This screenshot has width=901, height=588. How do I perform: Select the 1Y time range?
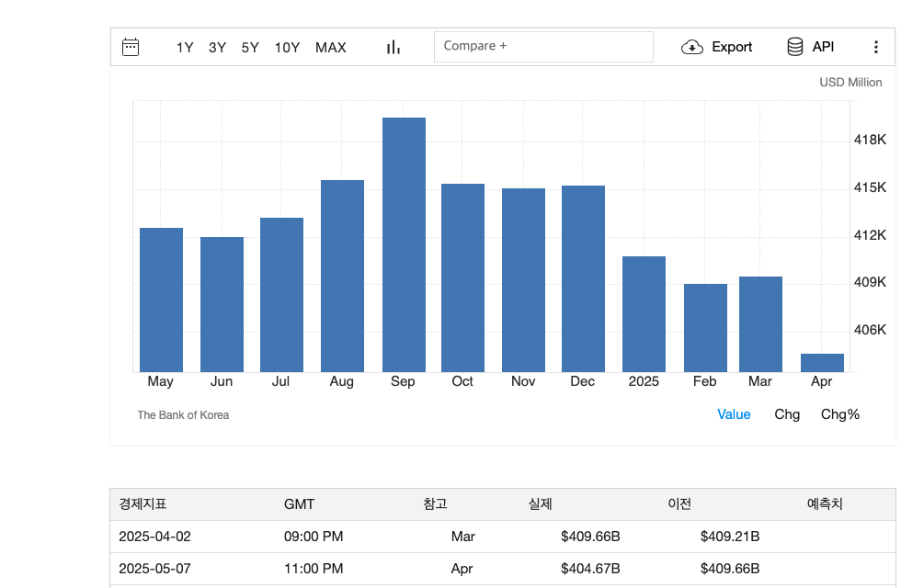click(x=185, y=48)
